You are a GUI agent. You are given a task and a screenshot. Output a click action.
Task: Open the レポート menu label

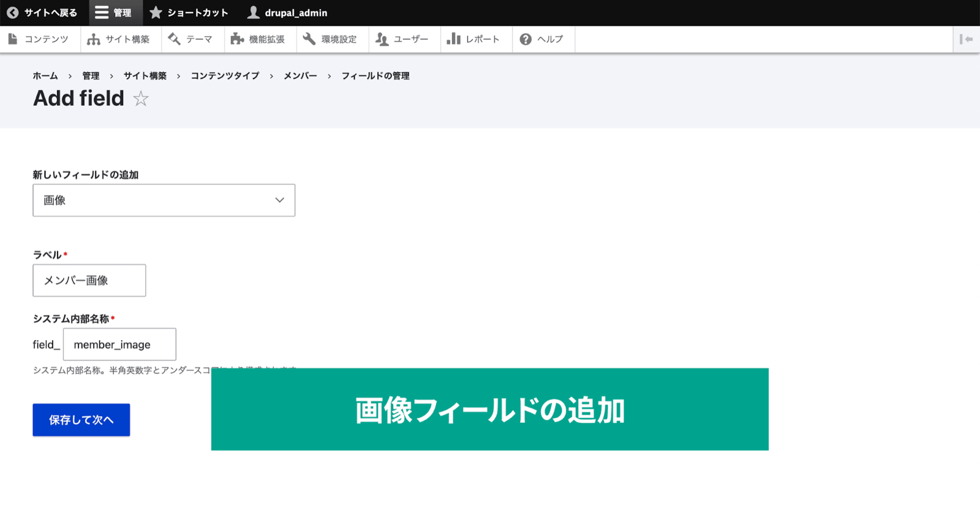[x=483, y=39]
